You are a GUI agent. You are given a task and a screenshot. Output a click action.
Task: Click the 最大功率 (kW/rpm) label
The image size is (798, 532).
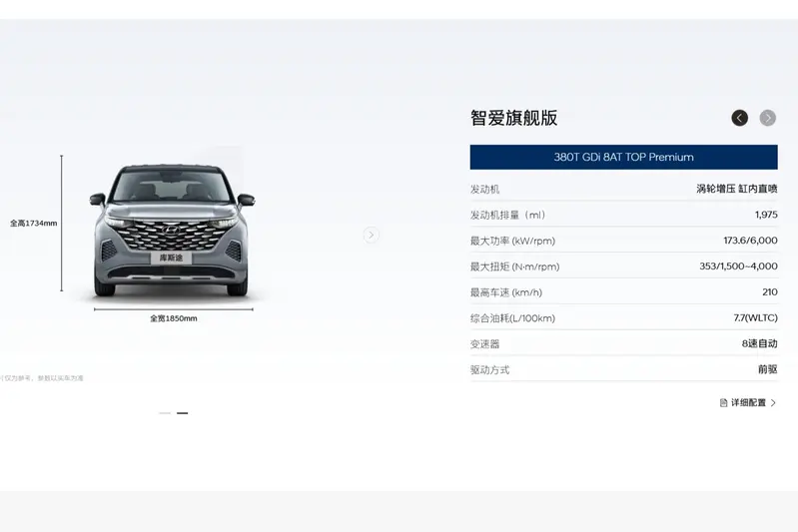click(512, 242)
